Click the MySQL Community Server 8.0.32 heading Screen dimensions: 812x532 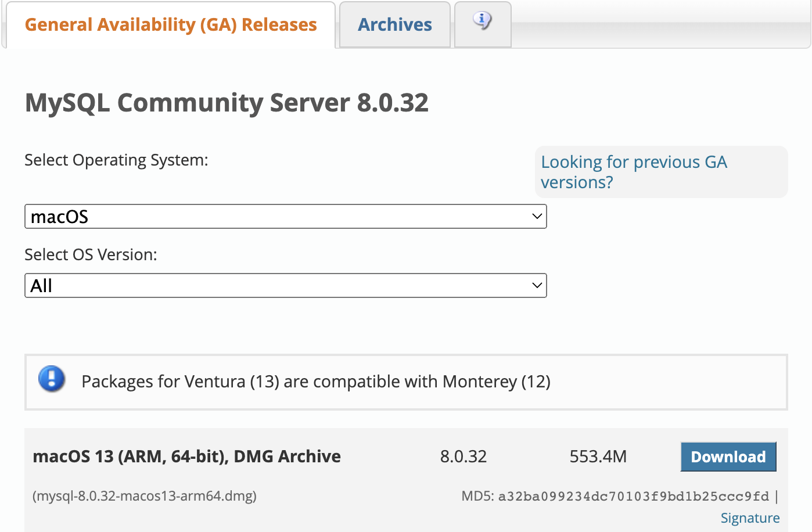point(227,103)
